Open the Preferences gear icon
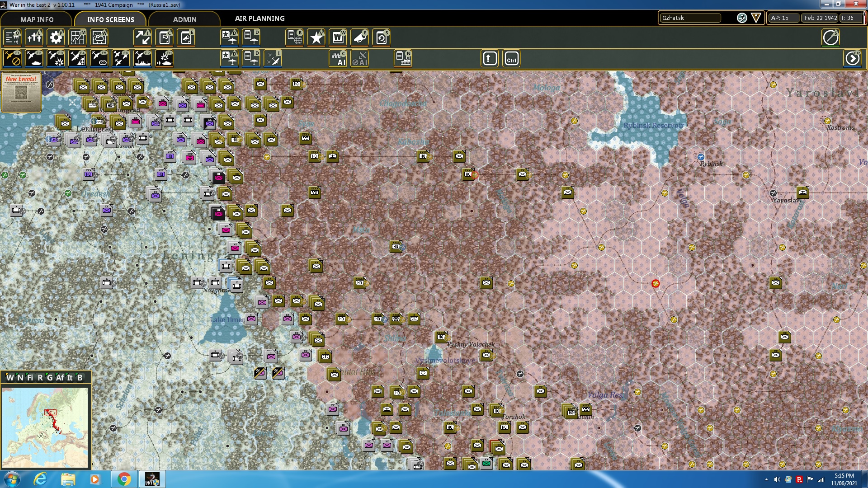The width and height of the screenshot is (868, 488). pyautogui.click(x=56, y=38)
